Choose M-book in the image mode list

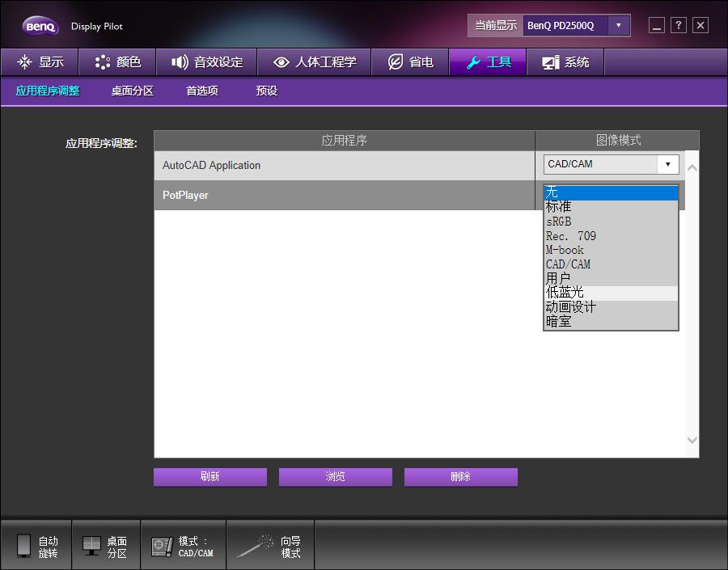tap(611, 250)
